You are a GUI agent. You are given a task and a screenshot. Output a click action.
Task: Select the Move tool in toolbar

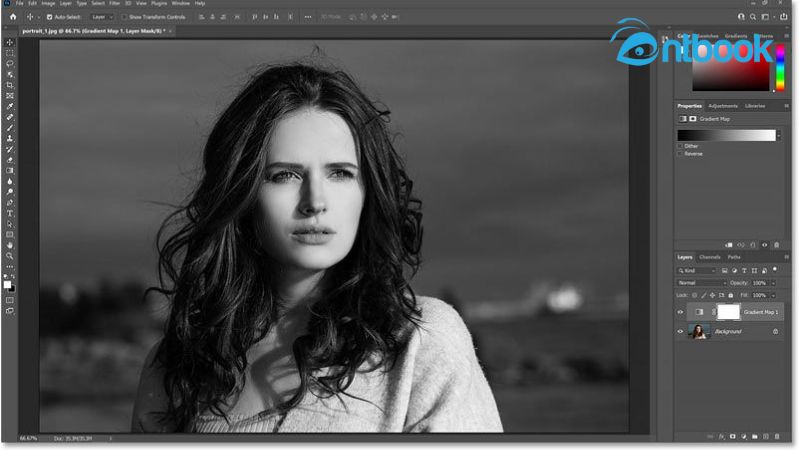coord(10,42)
